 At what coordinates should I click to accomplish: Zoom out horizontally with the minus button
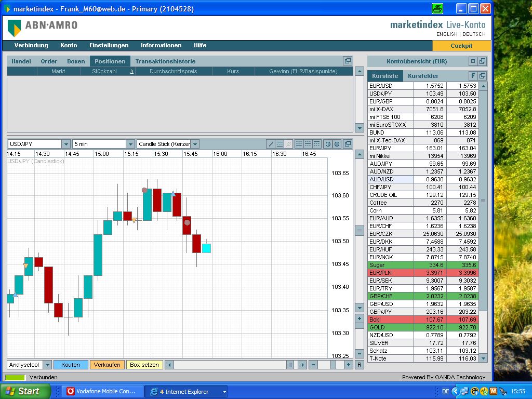313,365
